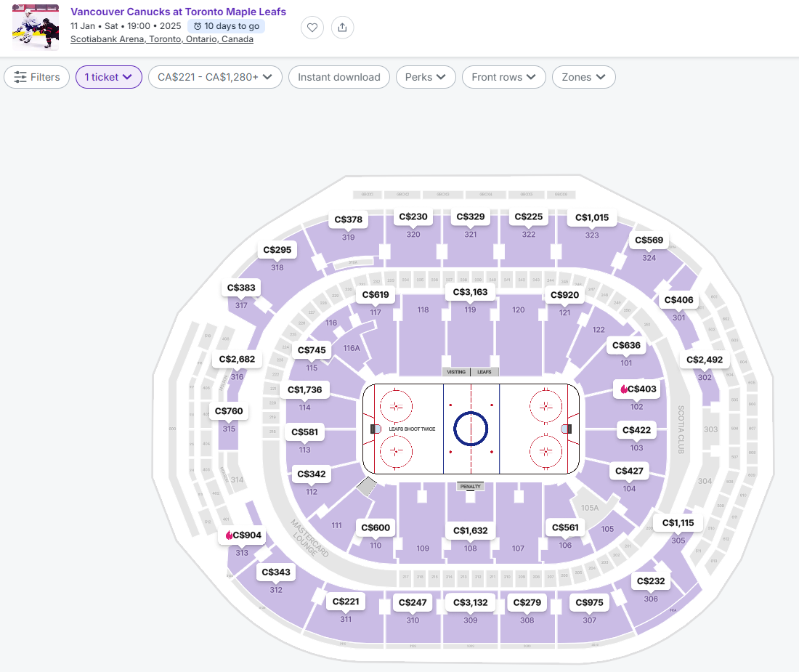Open the Filters sliders icon button
This screenshot has height=672, width=799.
(37, 77)
